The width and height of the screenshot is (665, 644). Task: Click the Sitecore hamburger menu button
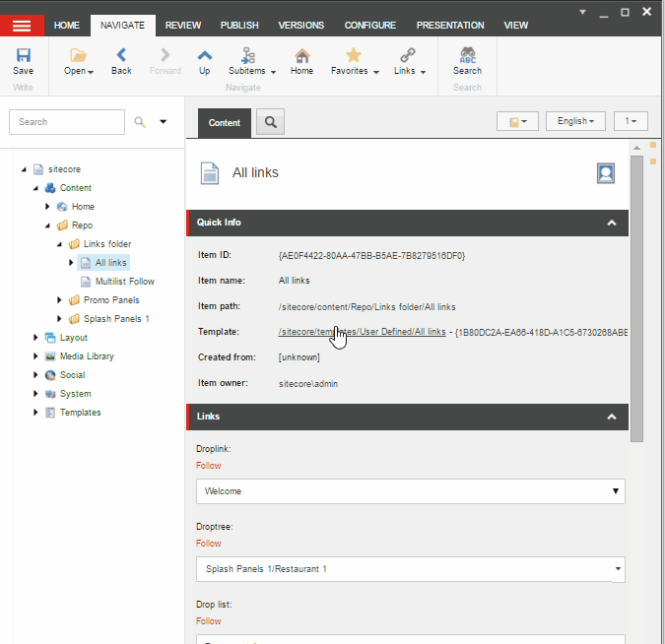click(x=22, y=26)
